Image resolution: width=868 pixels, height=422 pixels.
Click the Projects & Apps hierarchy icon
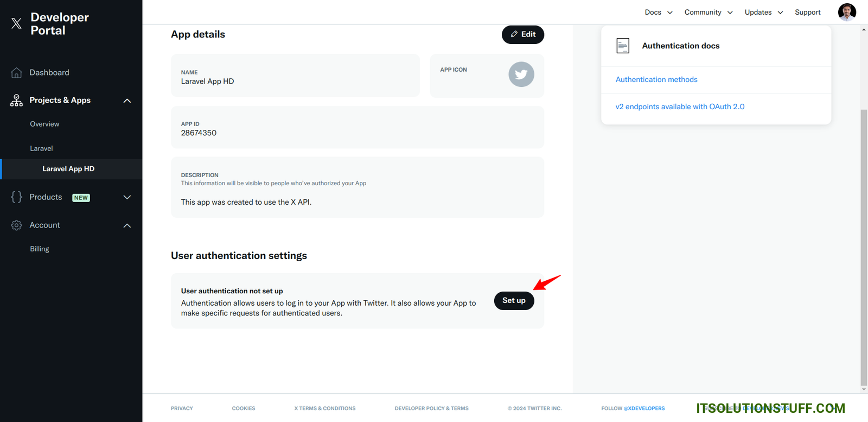(x=16, y=100)
